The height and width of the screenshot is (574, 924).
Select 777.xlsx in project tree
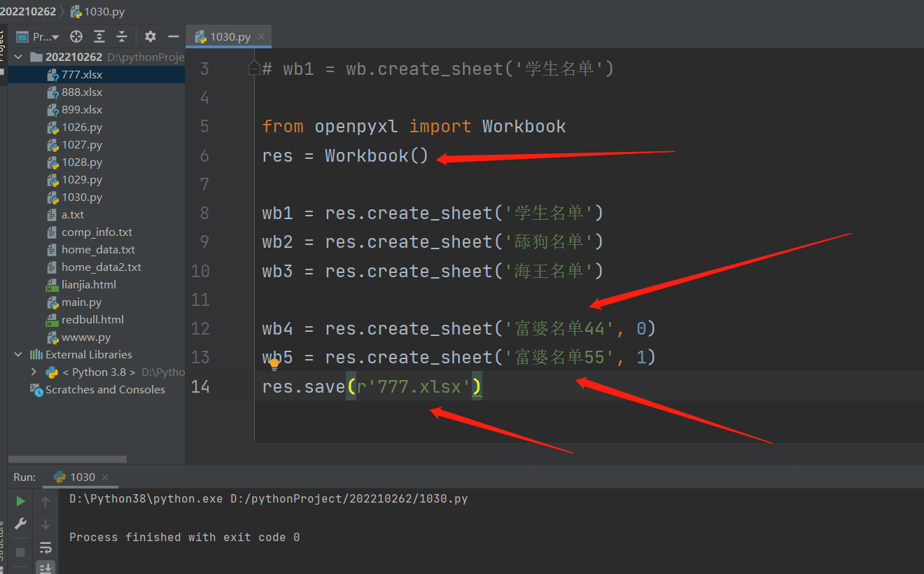click(x=97, y=74)
